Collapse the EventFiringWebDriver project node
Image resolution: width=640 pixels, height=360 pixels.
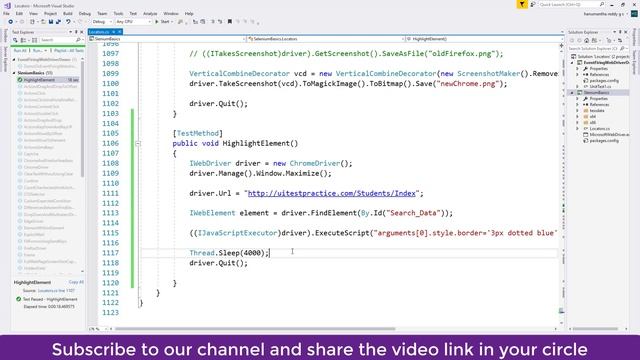coord(572,63)
